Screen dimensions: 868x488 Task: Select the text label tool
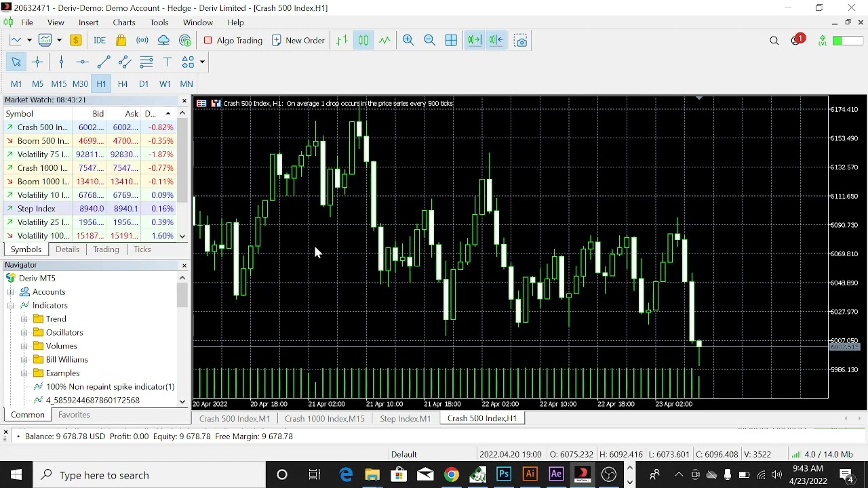168,62
